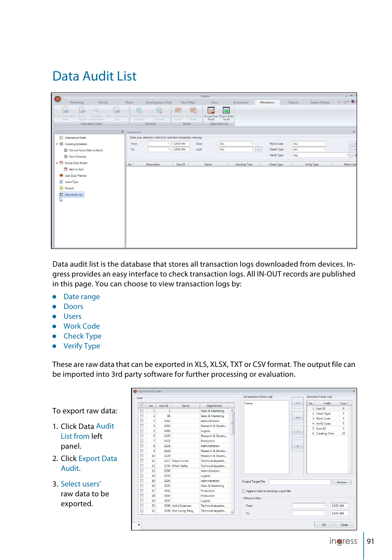Tick checkbox for Steve Cornor row
Screen dimensions: 392x560
(x=142, y=461)
